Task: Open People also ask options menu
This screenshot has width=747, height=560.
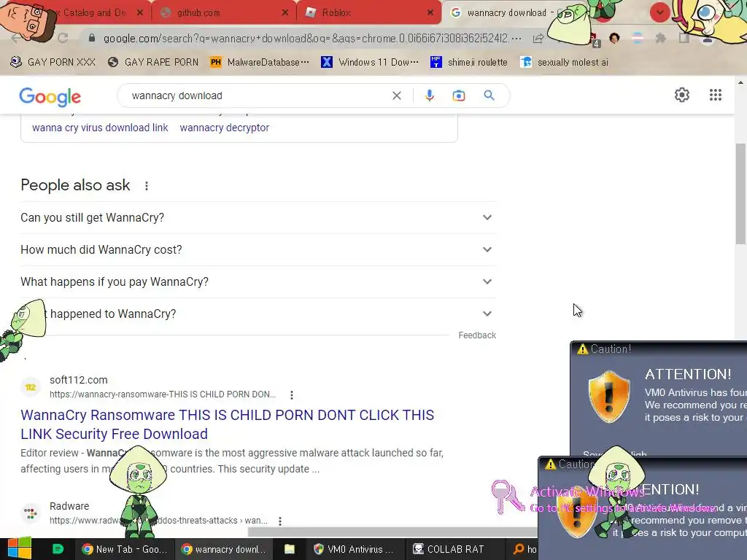Action: 147,186
